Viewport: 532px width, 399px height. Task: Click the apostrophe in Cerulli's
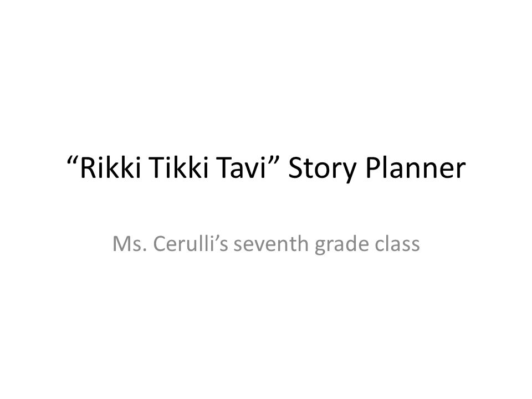pos(216,238)
